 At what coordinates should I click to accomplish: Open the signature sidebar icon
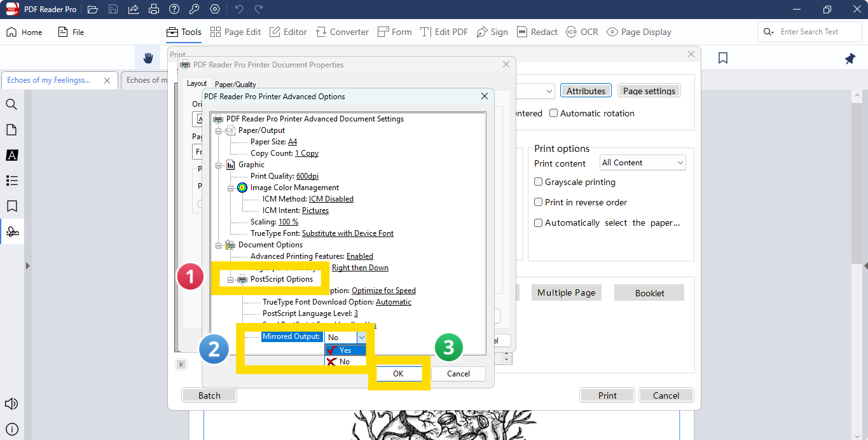point(11,232)
